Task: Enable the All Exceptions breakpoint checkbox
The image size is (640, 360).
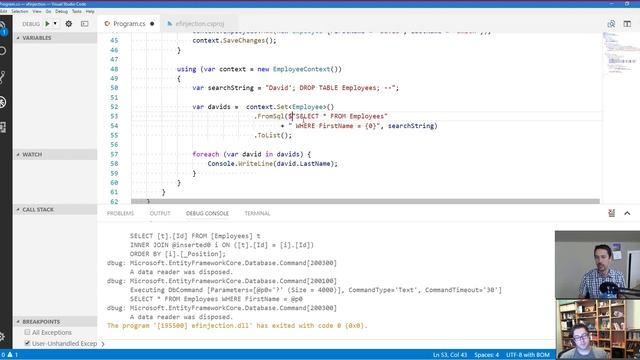Action: point(27,332)
